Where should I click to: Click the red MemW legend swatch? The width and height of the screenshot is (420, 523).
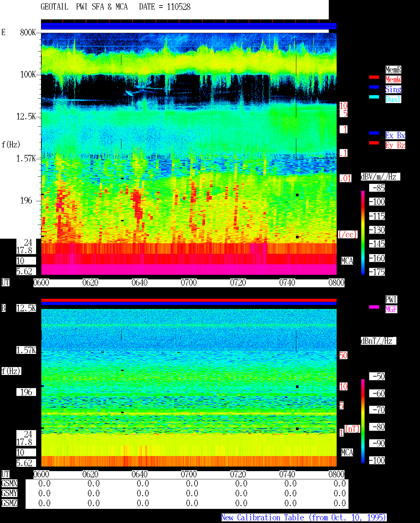pyautogui.click(x=374, y=77)
